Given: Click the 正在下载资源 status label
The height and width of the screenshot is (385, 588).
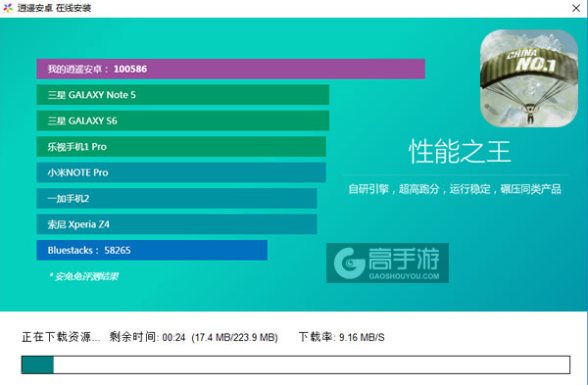Looking at the screenshot, I should pos(61,337).
